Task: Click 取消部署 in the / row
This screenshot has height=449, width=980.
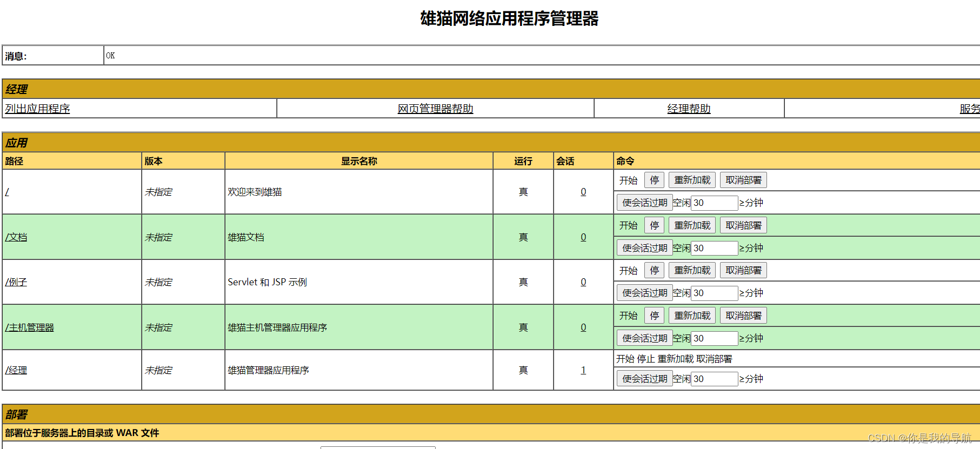Action: [743, 180]
